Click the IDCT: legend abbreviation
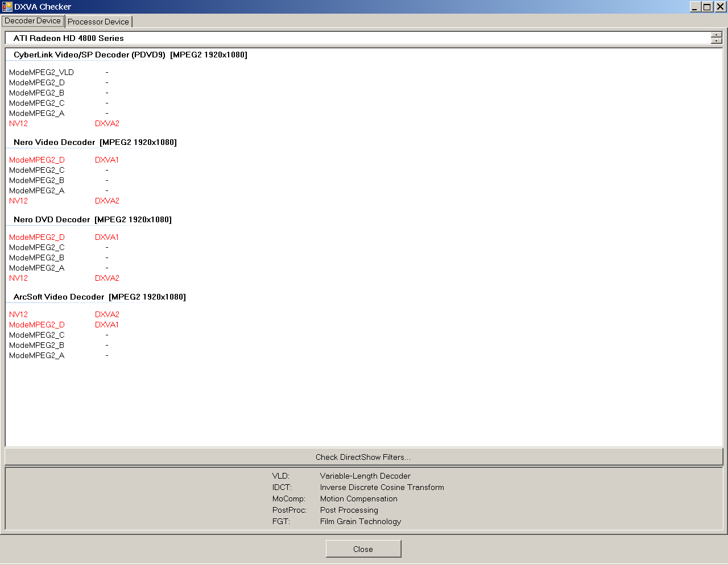 [282, 488]
